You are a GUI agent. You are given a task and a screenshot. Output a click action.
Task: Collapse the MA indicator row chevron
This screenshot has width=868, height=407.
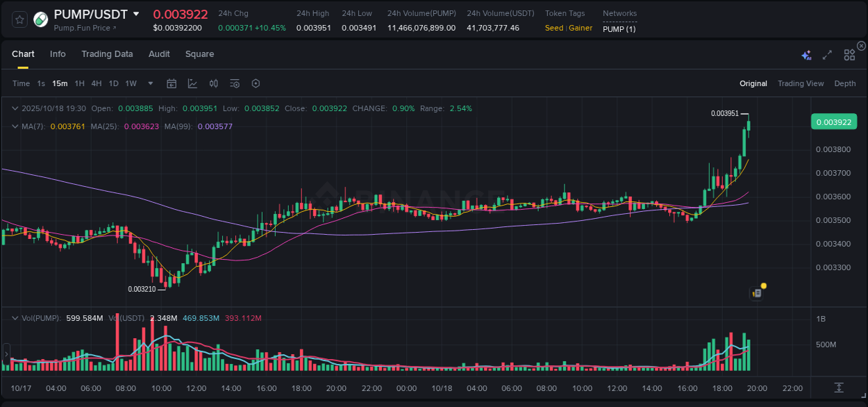pyautogui.click(x=14, y=126)
